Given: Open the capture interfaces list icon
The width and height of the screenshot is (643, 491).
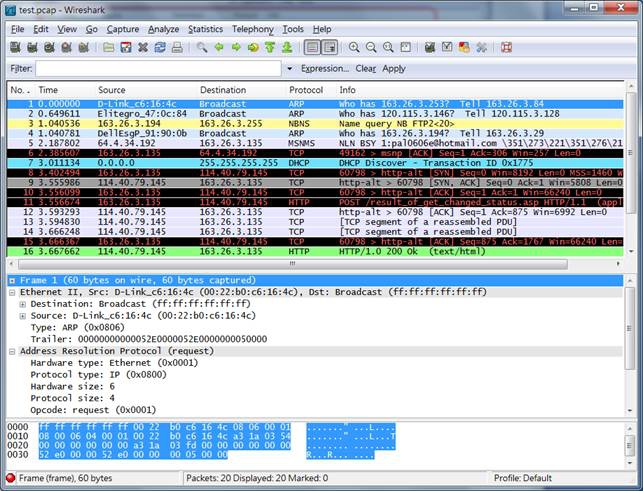Looking at the screenshot, I should click(15, 48).
